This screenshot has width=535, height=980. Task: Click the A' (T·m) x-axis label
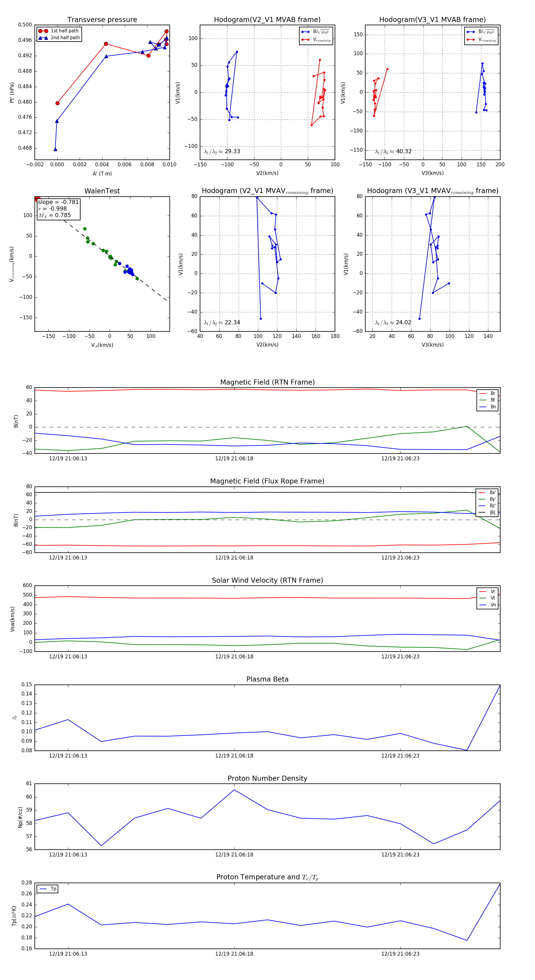102,173
